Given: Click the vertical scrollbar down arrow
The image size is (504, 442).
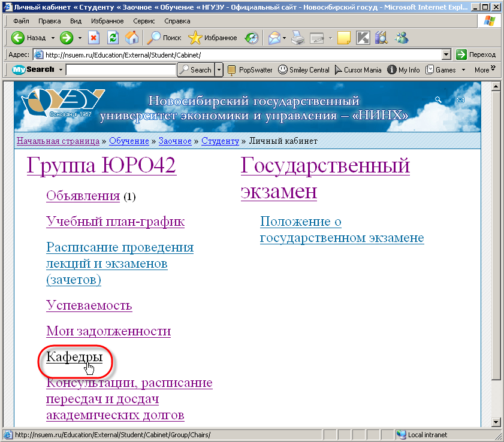Looking at the screenshot, I should click(x=496, y=422).
